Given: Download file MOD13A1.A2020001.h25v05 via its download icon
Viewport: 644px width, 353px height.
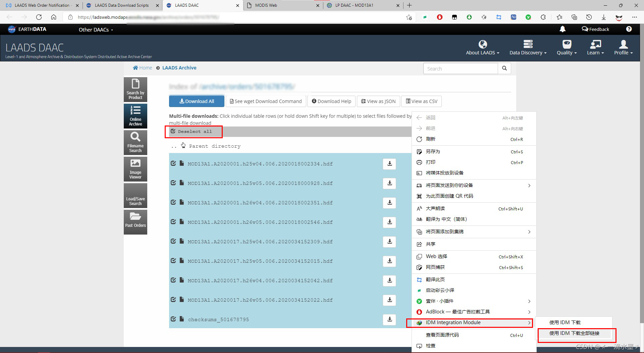Looking at the screenshot, I should [389, 183].
